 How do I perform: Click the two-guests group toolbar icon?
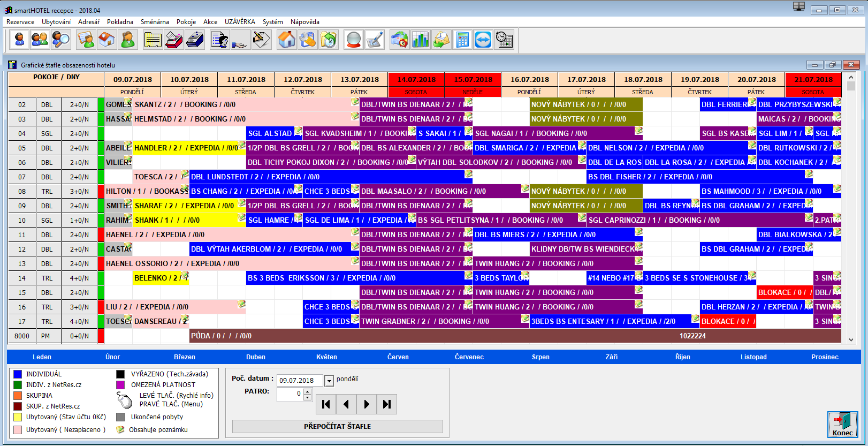(x=40, y=40)
